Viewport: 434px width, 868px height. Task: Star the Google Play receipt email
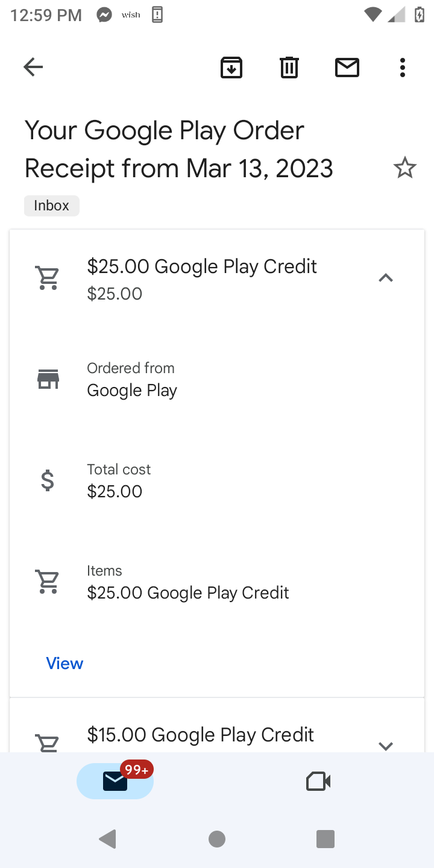[404, 168]
